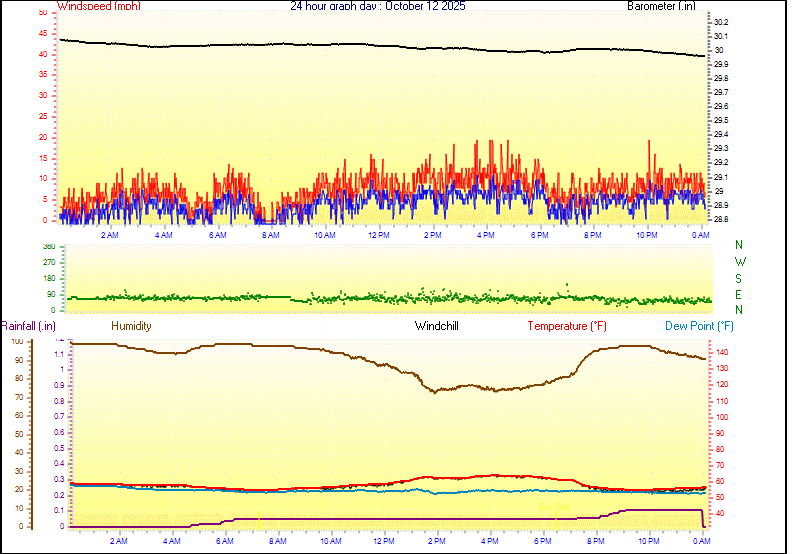Click the 30.2 value on the barometer scale
The height and width of the screenshot is (554, 798).
[x=721, y=22]
